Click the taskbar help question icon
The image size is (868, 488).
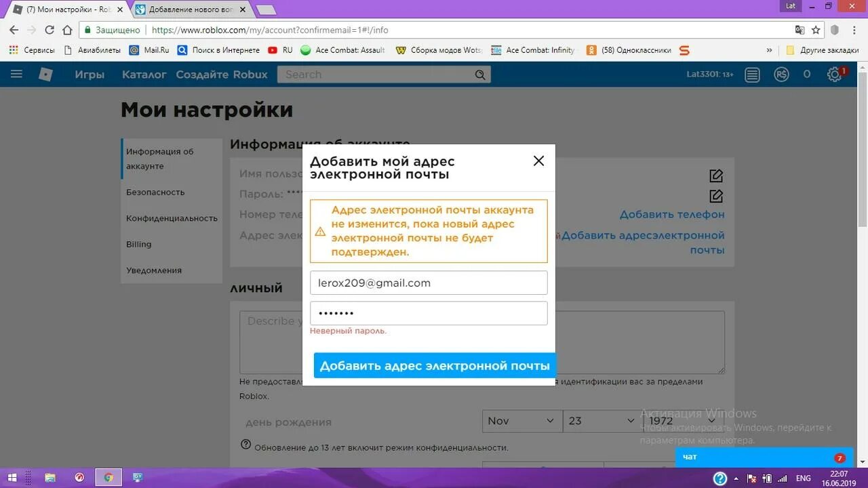click(x=719, y=478)
